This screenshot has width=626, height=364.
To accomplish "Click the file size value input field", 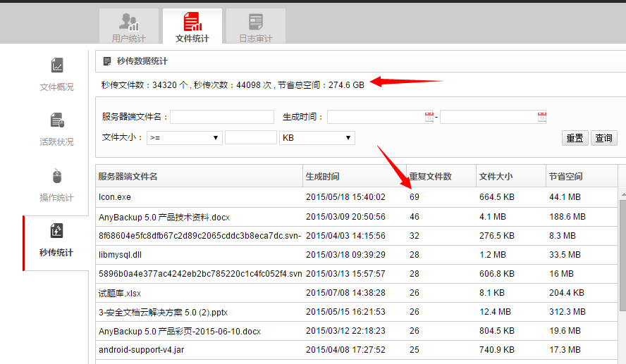I will click(x=250, y=138).
